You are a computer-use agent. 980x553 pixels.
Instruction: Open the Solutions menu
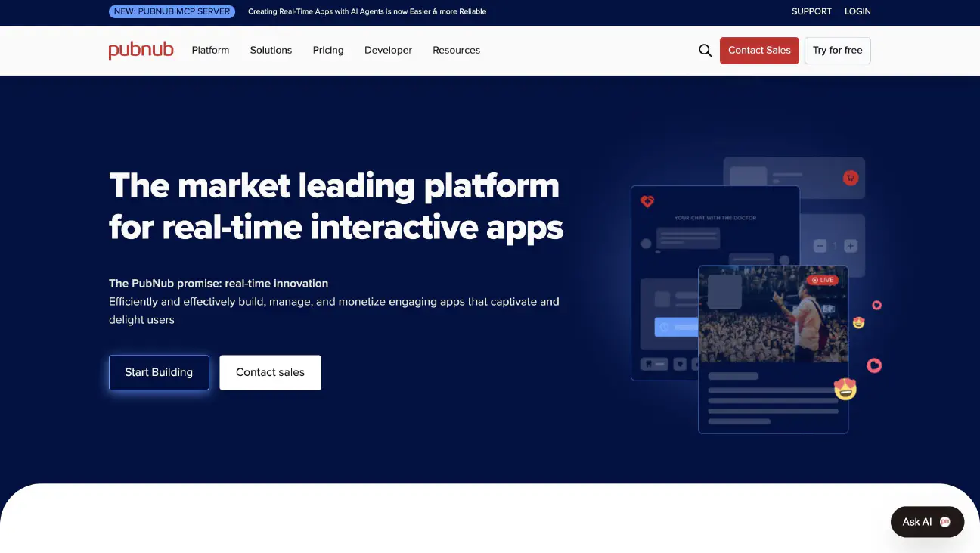[271, 51]
